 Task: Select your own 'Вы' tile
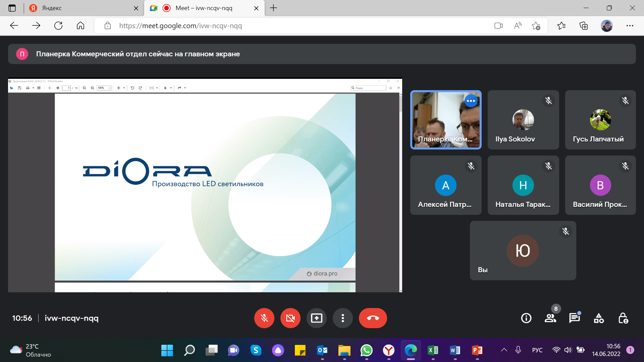click(x=523, y=250)
